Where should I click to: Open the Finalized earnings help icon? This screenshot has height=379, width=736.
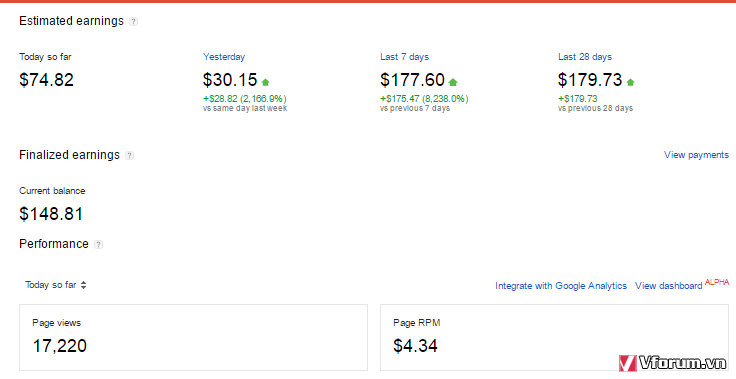130,155
